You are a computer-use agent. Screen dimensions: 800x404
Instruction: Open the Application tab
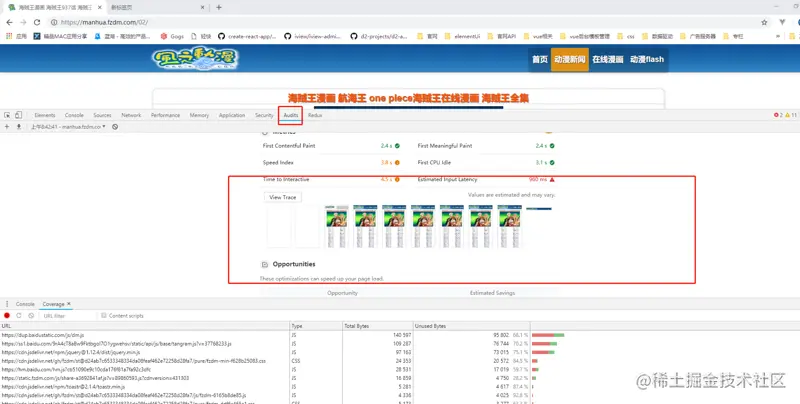click(x=232, y=115)
